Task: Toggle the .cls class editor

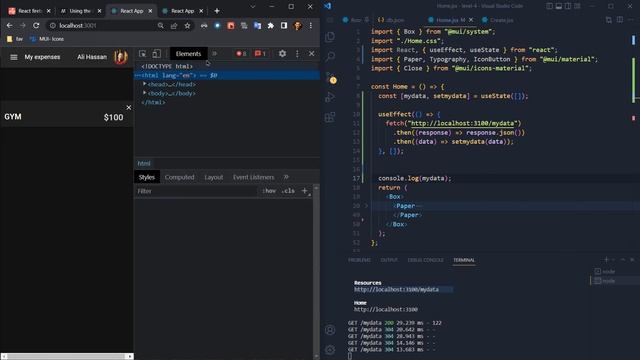Action: (288, 191)
